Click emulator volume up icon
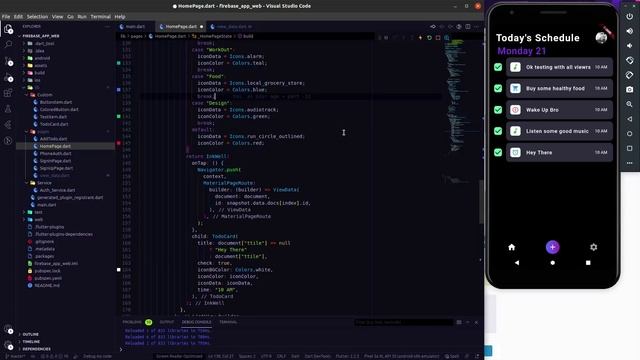Screen dimensions: 640x360 630,31
